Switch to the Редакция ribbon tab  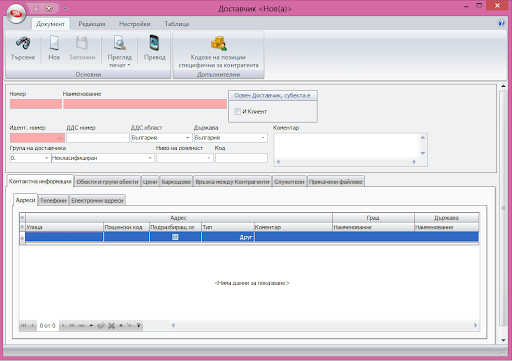point(92,24)
